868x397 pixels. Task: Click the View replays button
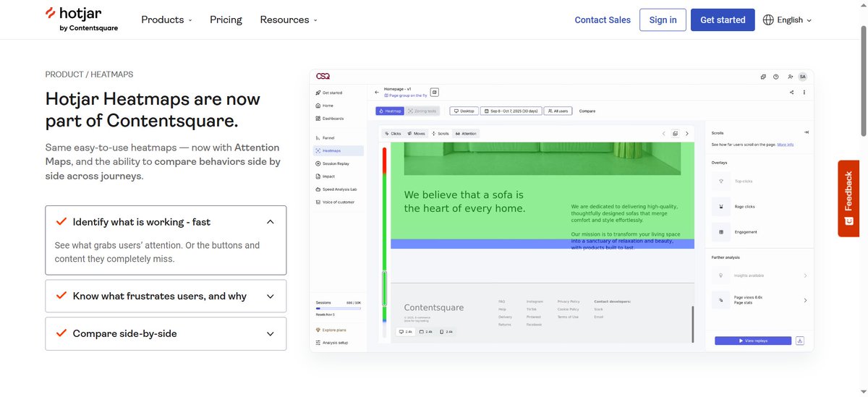pyautogui.click(x=753, y=341)
